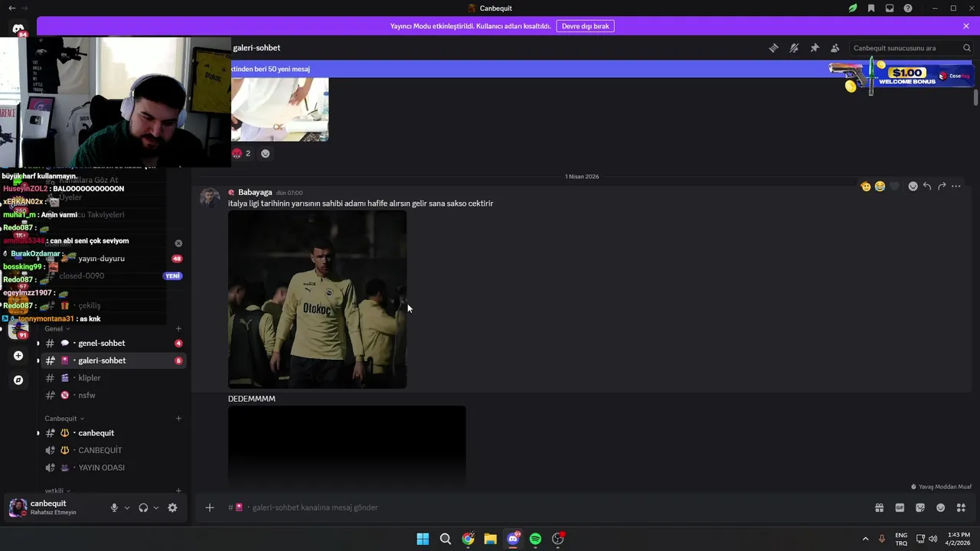Image resolution: width=980 pixels, height=551 pixels.
Task: Open the apps launcher icon in message bar
Action: (962, 507)
